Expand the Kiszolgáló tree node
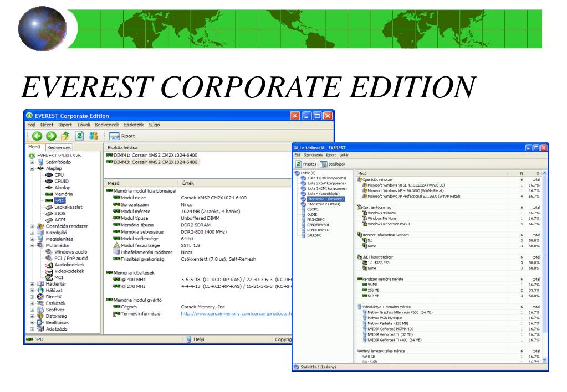The height and width of the screenshot is (392, 567). click(x=32, y=233)
